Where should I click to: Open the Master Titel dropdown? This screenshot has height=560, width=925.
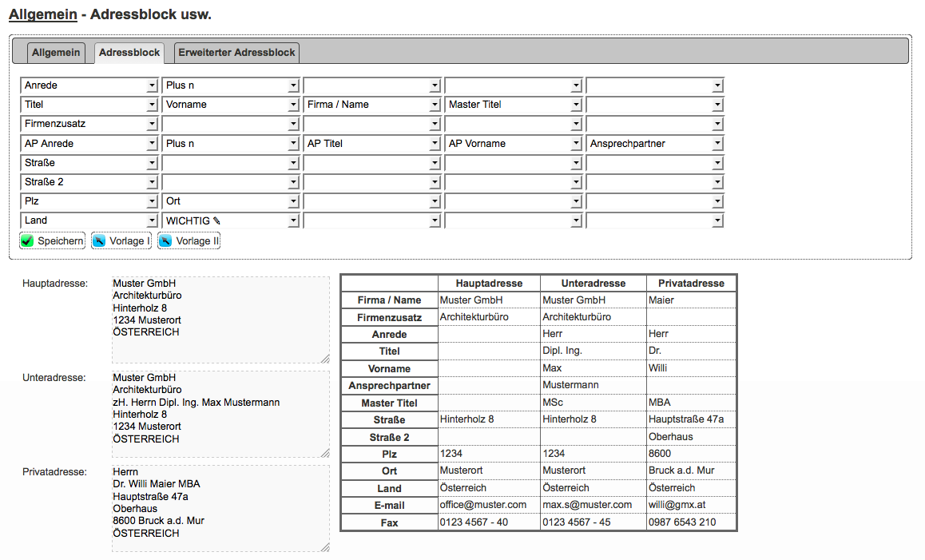pos(513,105)
